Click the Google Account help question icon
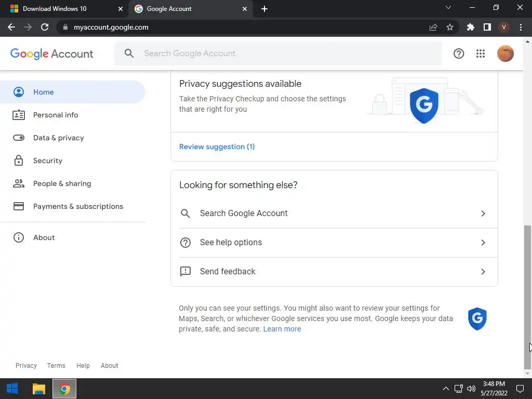 pos(459,54)
